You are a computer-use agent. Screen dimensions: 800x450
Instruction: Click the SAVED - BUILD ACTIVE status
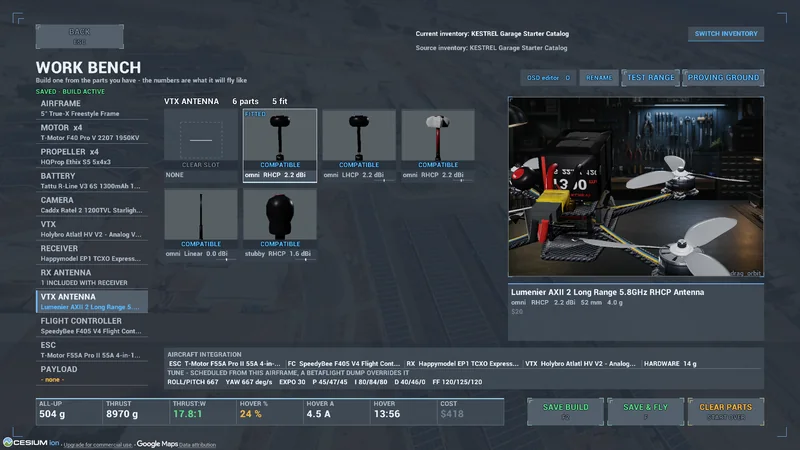70,92
